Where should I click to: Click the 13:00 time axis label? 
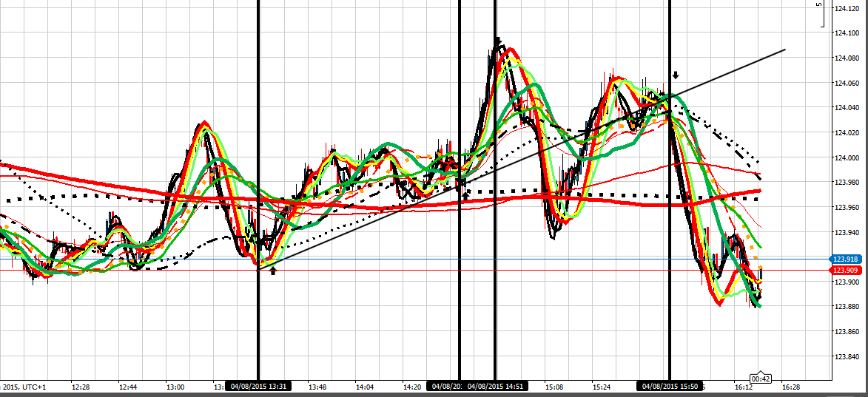tap(175, 387)
